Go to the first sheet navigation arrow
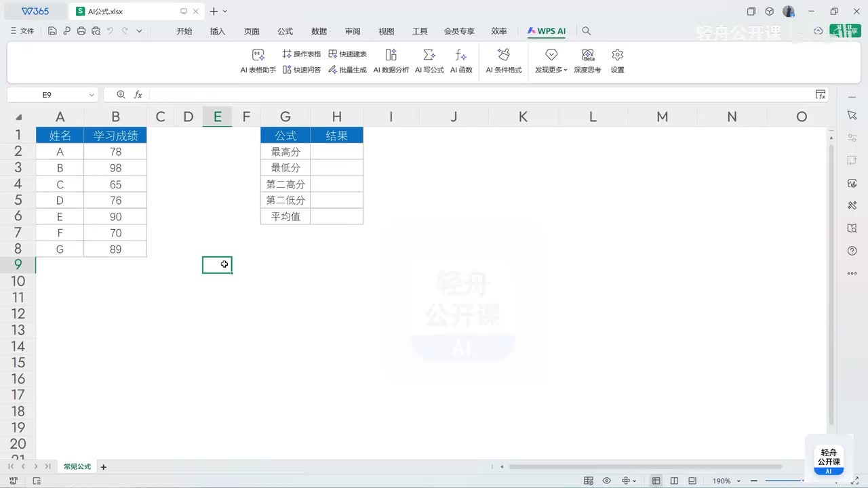The width and height of the screenshot is (868, 488). (12, 466)
